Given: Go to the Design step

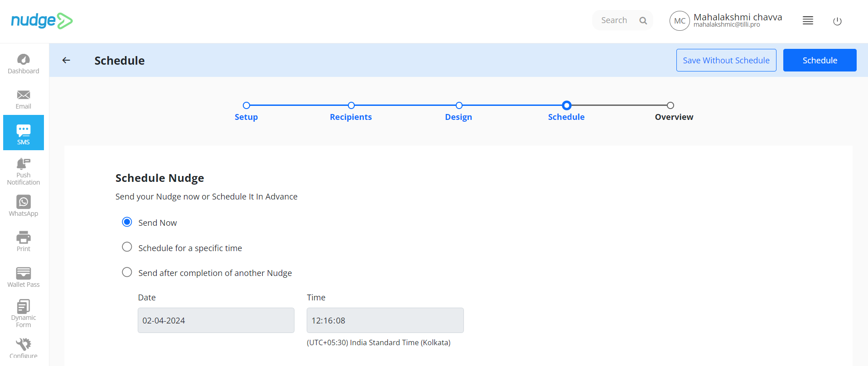Looking at the screenshot, I should pyautogui.click(x=458, y=111).
